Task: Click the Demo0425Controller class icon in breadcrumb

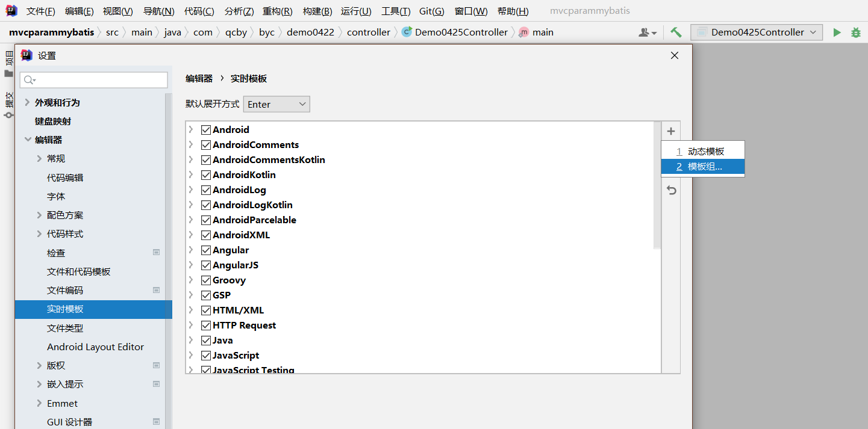Action: click(407, 32)
